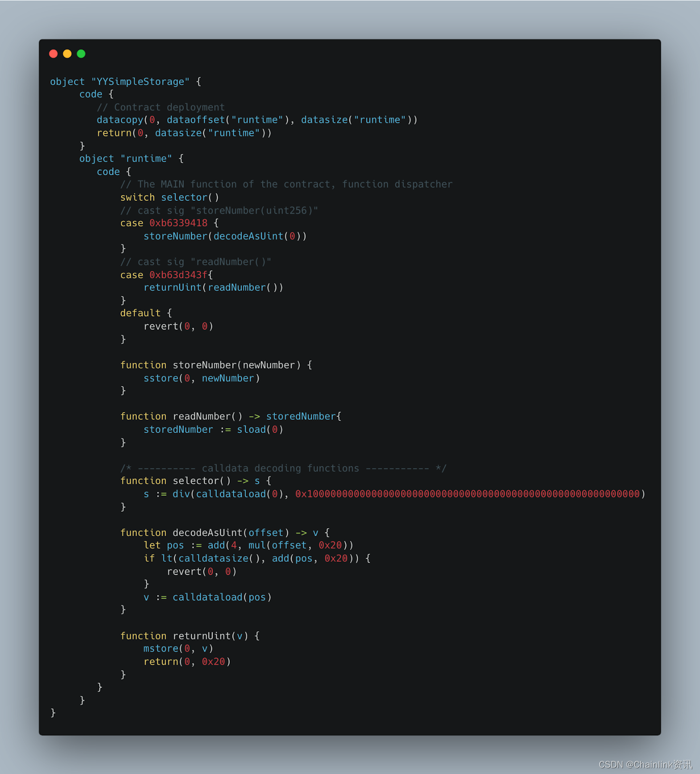700x774 pixels.
Task: Click the cast sig "storeNumber(uint256)" comment
Action: [219, 210]
